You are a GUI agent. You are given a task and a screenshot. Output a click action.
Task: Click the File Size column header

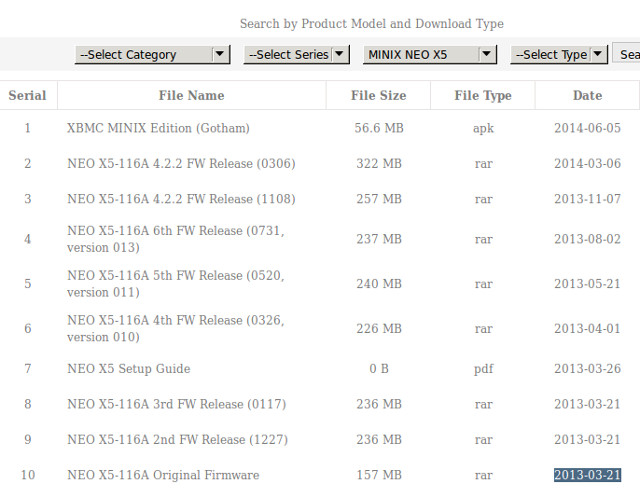click(x=379, y=96)
